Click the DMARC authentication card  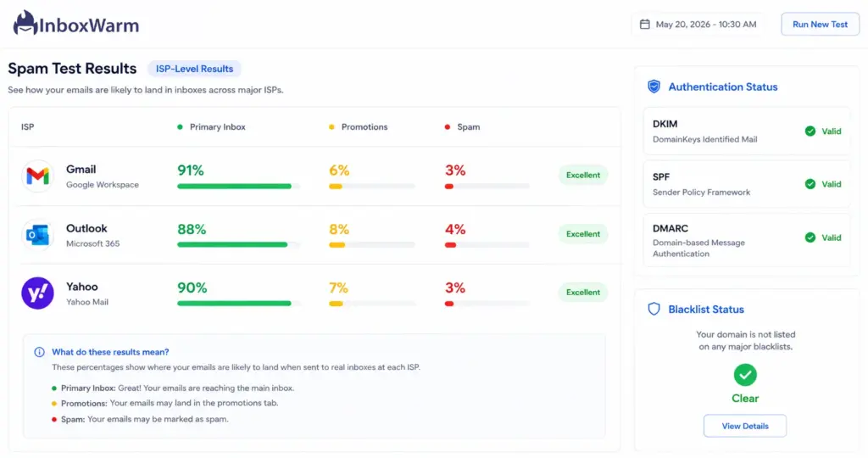746,240
